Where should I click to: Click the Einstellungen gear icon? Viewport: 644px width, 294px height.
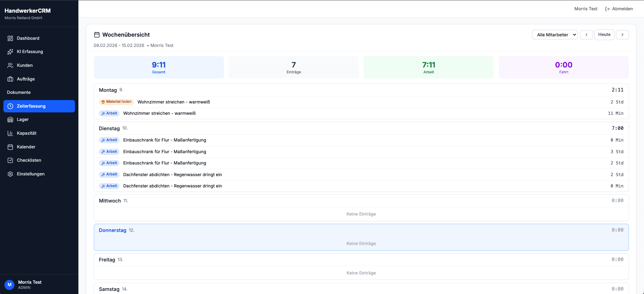point(10,174)
